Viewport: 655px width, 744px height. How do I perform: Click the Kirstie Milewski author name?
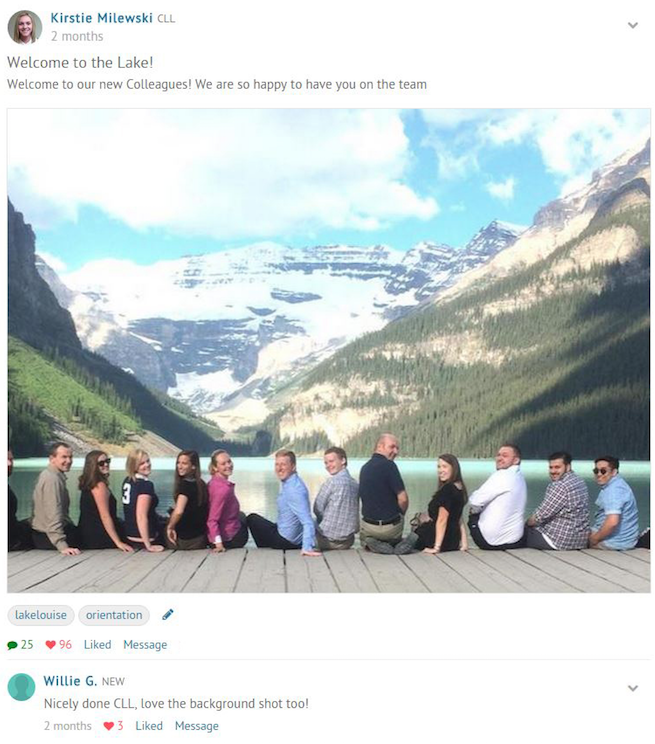tap(102, 18)
